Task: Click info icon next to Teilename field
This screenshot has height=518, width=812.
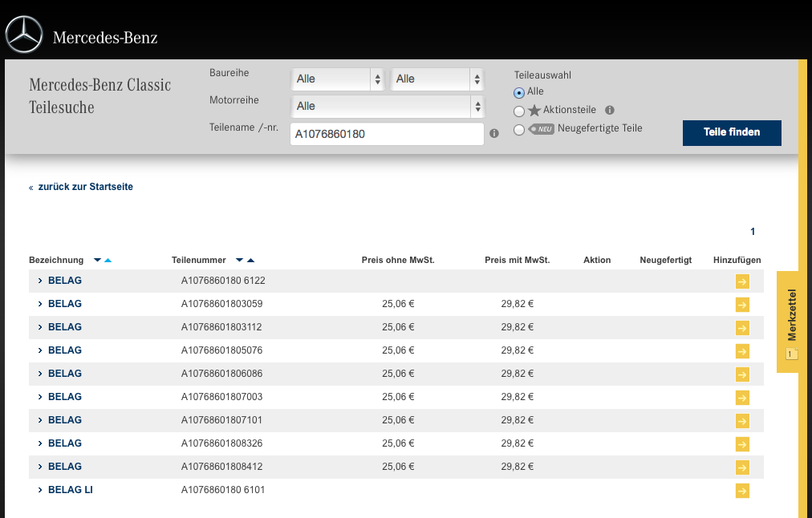Action: 494,134
